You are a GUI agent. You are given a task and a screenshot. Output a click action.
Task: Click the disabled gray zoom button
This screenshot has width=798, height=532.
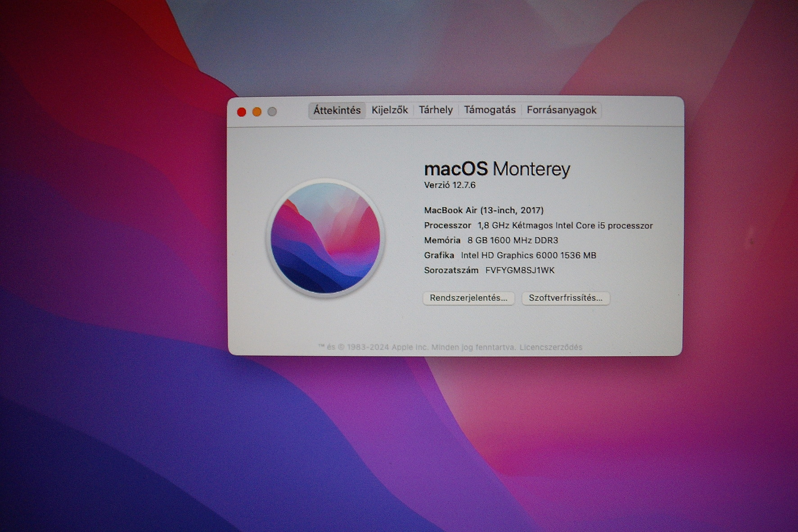click(x=272, y=112)
